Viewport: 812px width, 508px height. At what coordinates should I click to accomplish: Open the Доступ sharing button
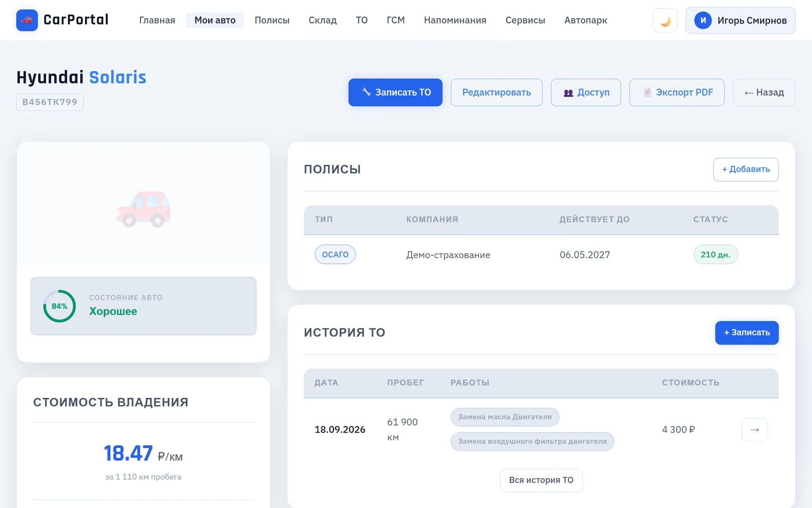coord(586,93)
